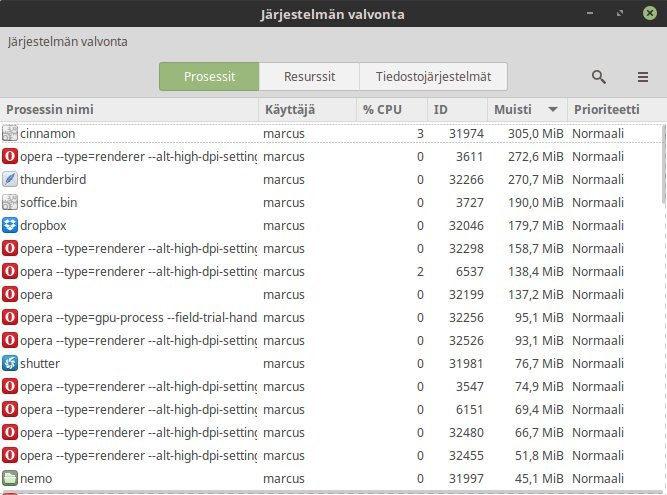Click memory value 76,7 MiB

click(x=539, y=364)
